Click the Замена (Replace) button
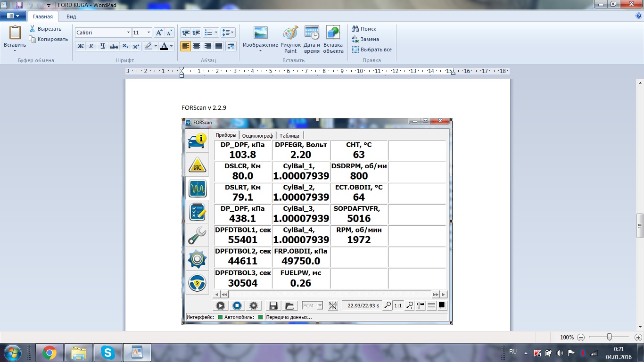 (366, 39)
